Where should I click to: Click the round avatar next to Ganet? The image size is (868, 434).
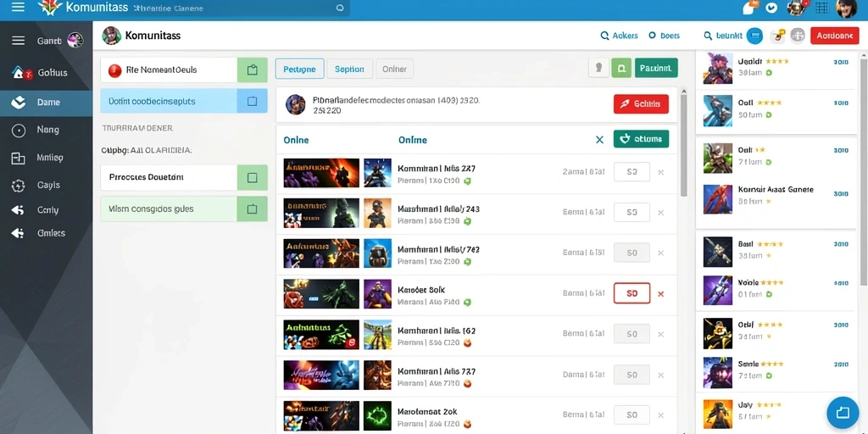(75, 40)
